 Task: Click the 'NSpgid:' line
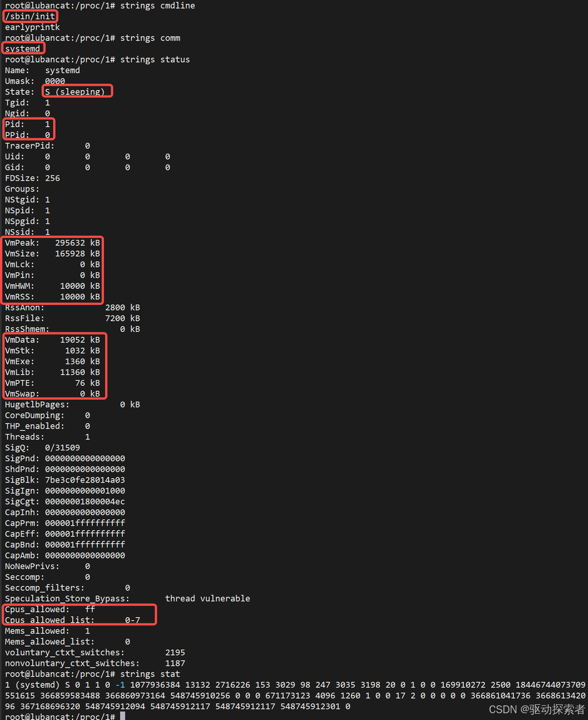click(28, 221)
